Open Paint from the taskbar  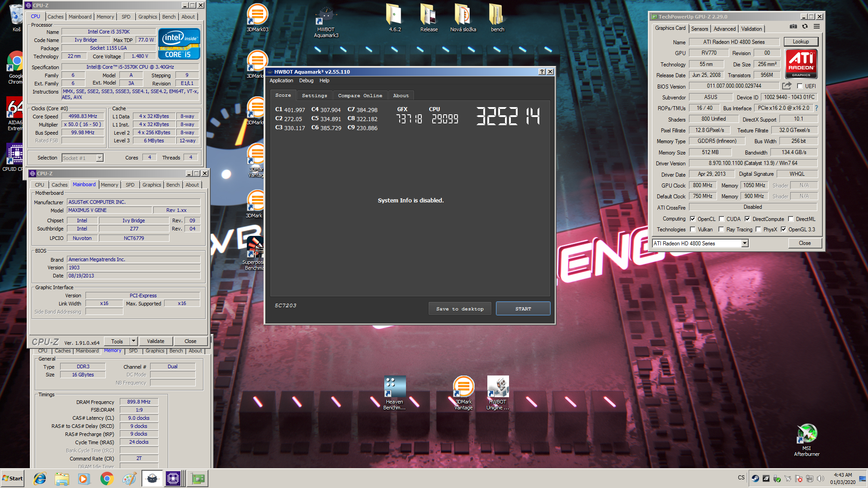point(129,479)
